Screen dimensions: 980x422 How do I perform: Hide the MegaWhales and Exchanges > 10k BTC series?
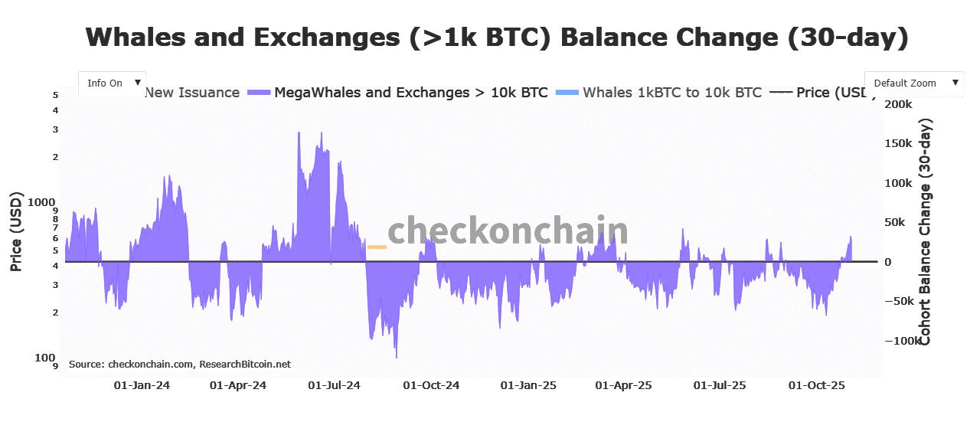pyautogui.click(x=410, y=93)
